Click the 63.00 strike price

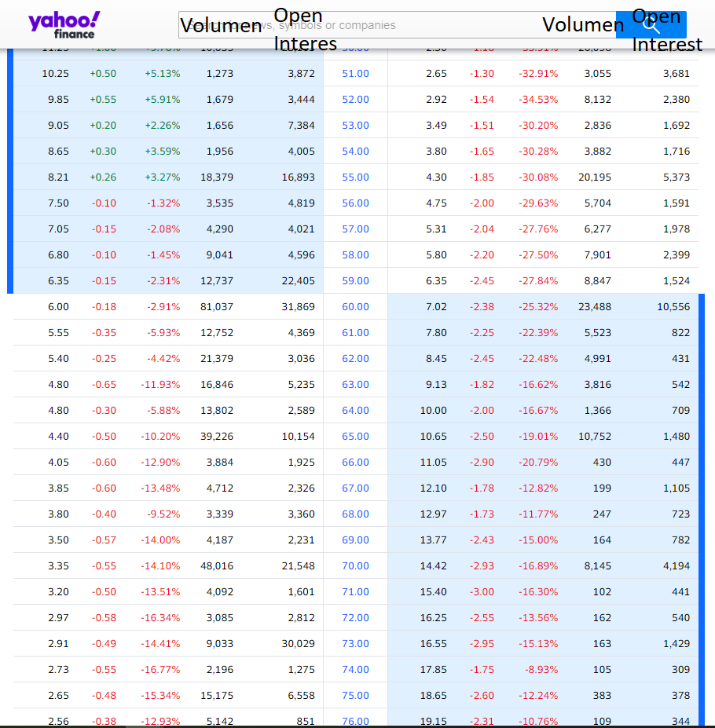click(355, 384)
